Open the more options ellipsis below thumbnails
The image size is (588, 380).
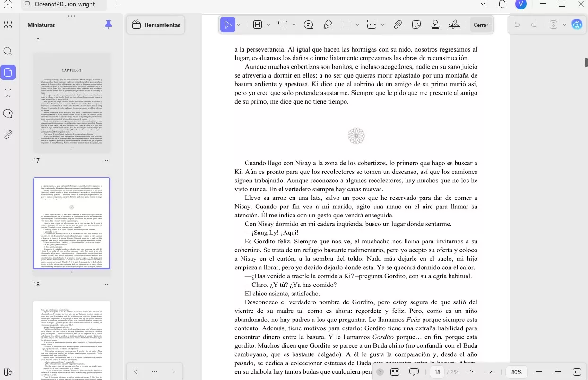coord(154,372)
